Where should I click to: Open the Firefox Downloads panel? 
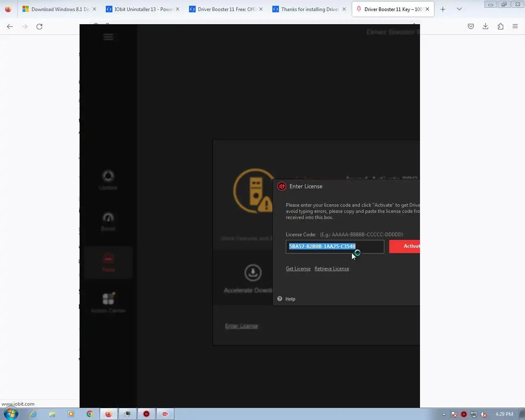click(486, 26)
